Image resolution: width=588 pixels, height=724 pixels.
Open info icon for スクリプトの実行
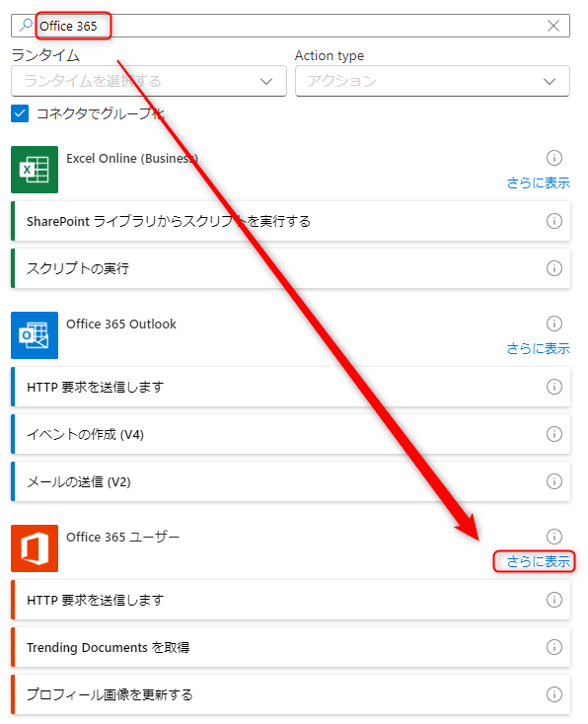coord(553,268)
